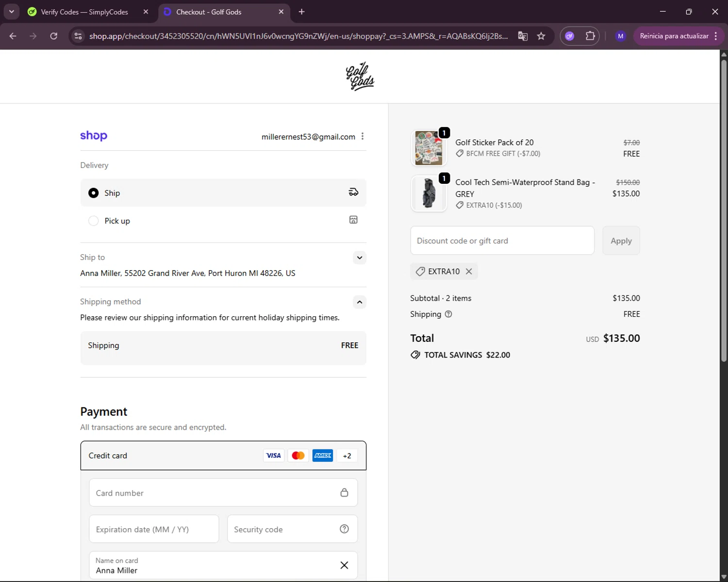Click the 'millerernest53@gmail.com' email text
728x582 pixels.
point(308,137)
